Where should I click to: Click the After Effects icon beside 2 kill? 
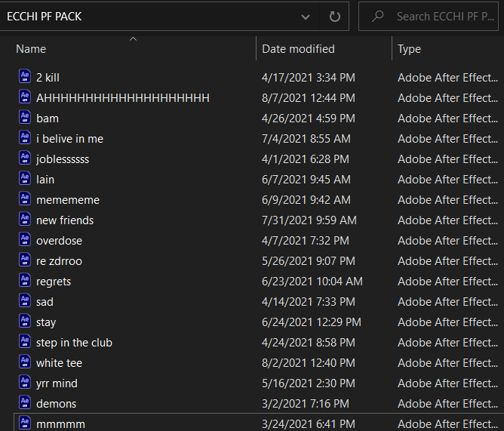(25, 77)
